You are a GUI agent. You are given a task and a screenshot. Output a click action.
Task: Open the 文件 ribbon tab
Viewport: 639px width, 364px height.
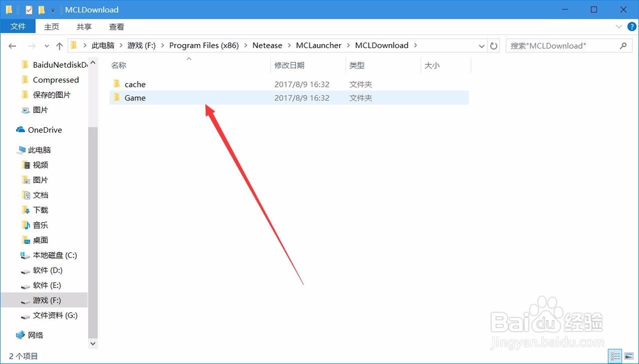[x=18, y=26]
